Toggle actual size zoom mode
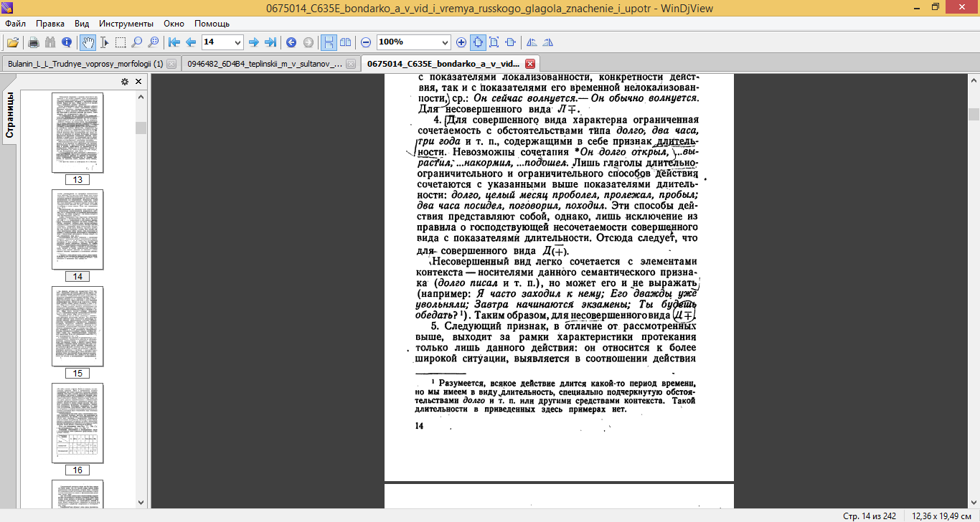The height and width of the screenshot is (522, 980). coord(478,42)
